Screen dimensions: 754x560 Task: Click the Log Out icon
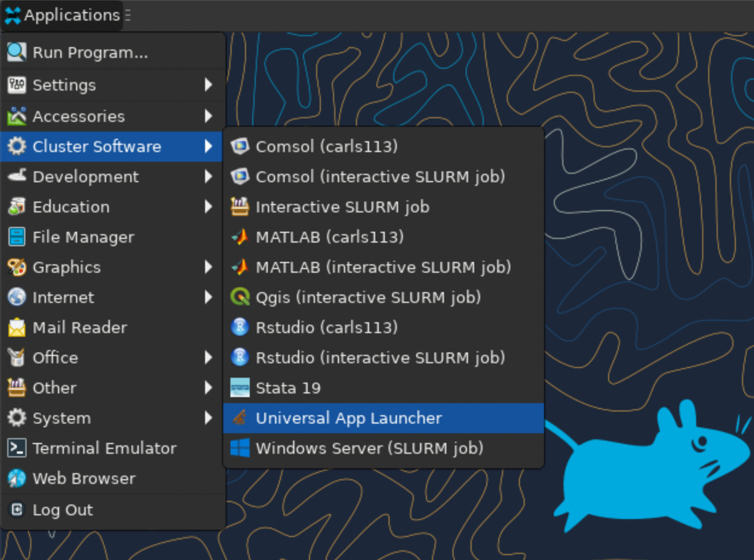16,510
